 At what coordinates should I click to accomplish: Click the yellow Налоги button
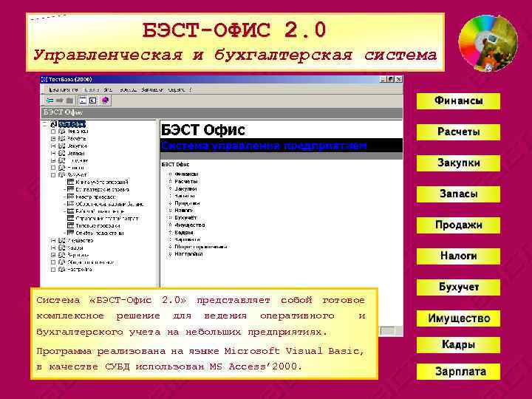458,256
